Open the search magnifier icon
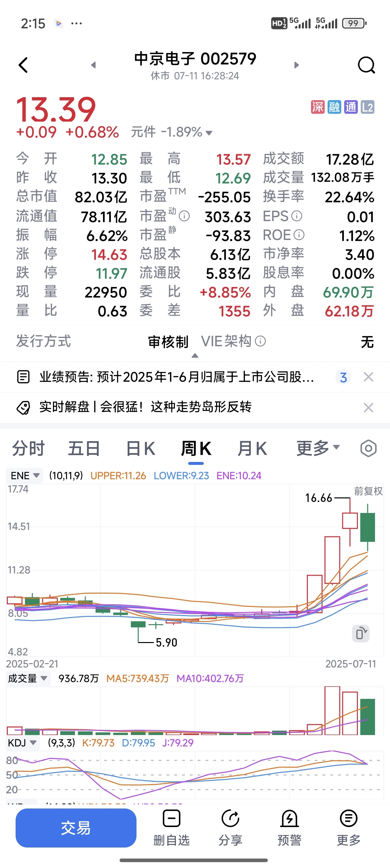 pyautogui.click(x=366, y=65)
